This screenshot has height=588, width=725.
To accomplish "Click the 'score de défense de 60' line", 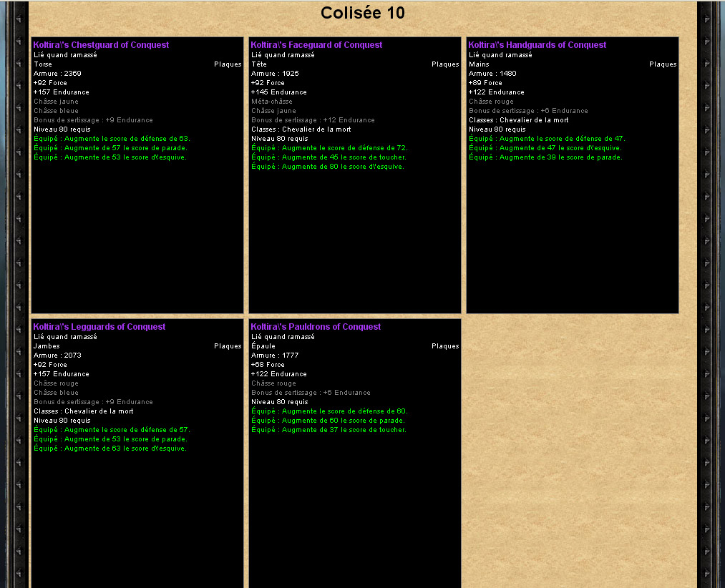I will pyautogui.click(x=329, y=411).
